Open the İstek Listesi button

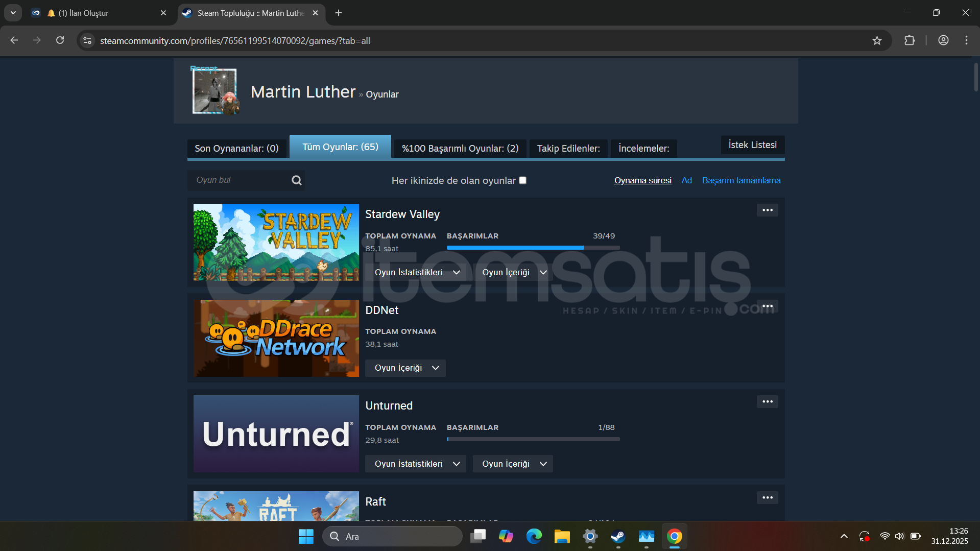[x=753, y=145]
